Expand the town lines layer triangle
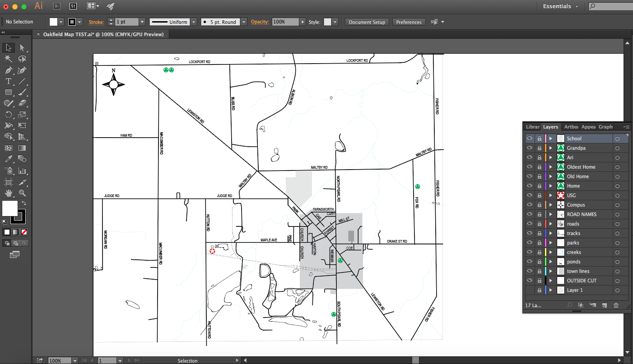Viewport: 633px width, 364px height. click(x=551, y=271)
